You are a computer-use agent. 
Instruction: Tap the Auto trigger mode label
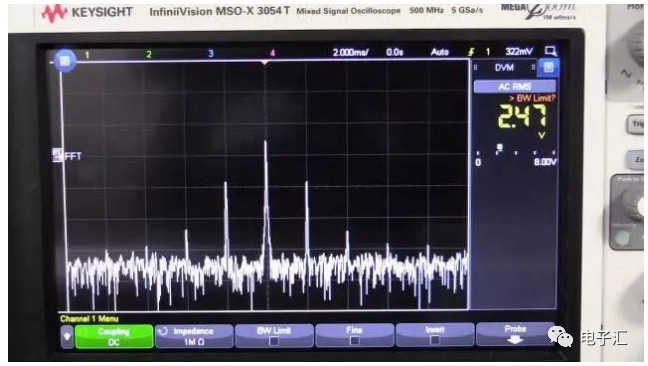tap(439, 52)
